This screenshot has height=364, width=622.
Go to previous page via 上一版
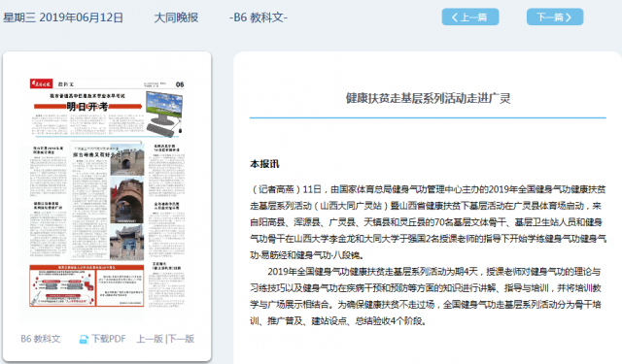150,339
